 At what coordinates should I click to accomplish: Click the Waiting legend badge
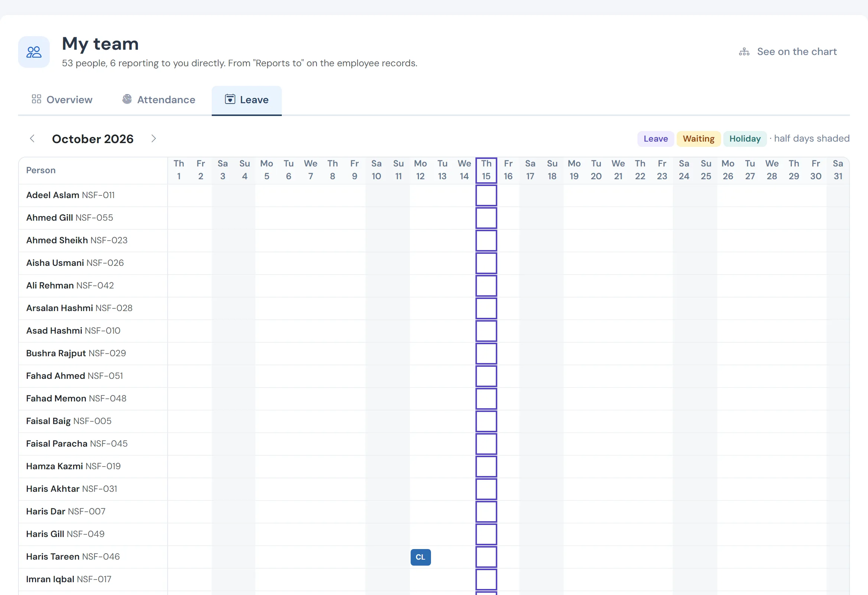[x=698, y=139]
